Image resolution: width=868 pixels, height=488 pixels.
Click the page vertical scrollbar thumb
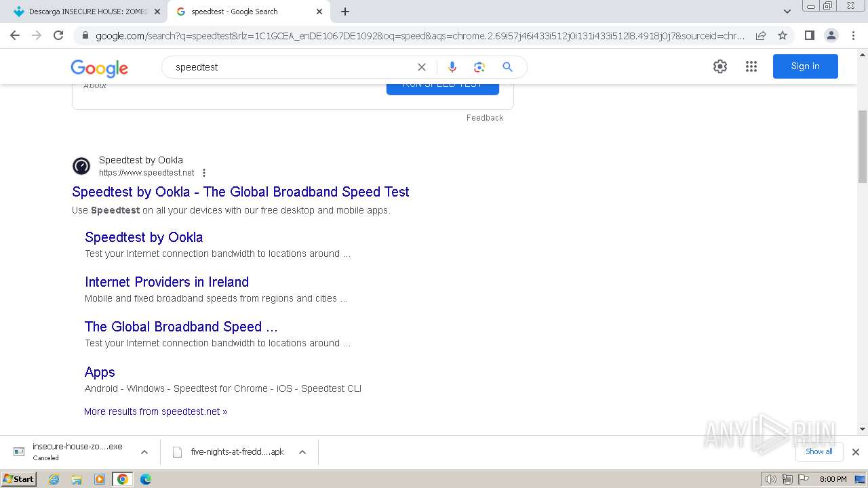pos(862,147)
